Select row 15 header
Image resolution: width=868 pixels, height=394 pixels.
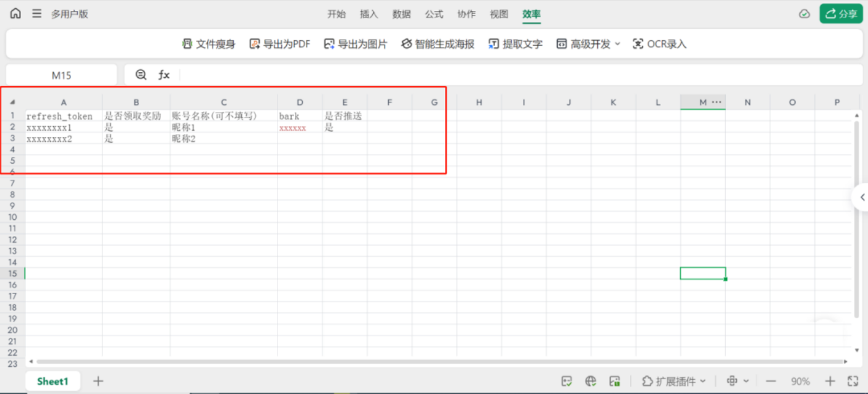12,274
